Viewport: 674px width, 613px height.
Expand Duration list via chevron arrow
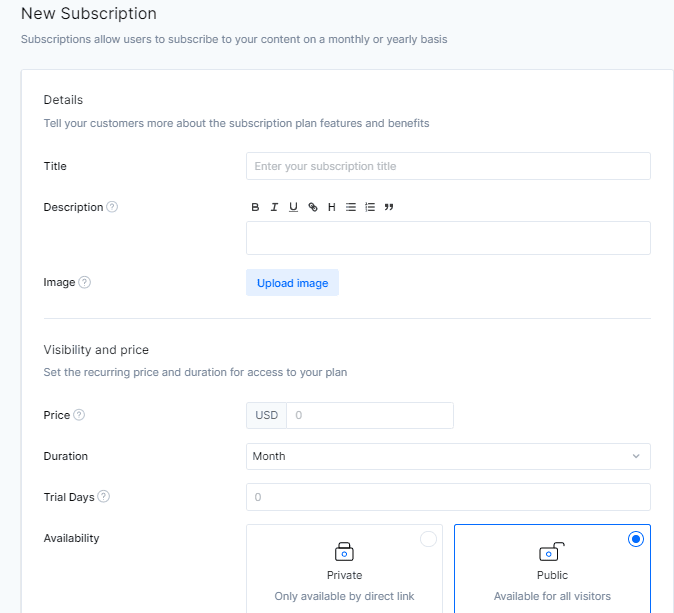point(636,456)
